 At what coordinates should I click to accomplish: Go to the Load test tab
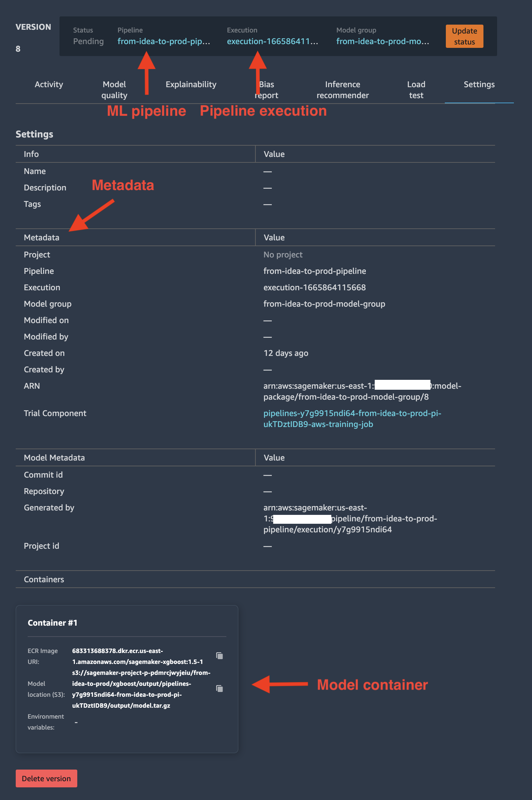coord(416,90)
